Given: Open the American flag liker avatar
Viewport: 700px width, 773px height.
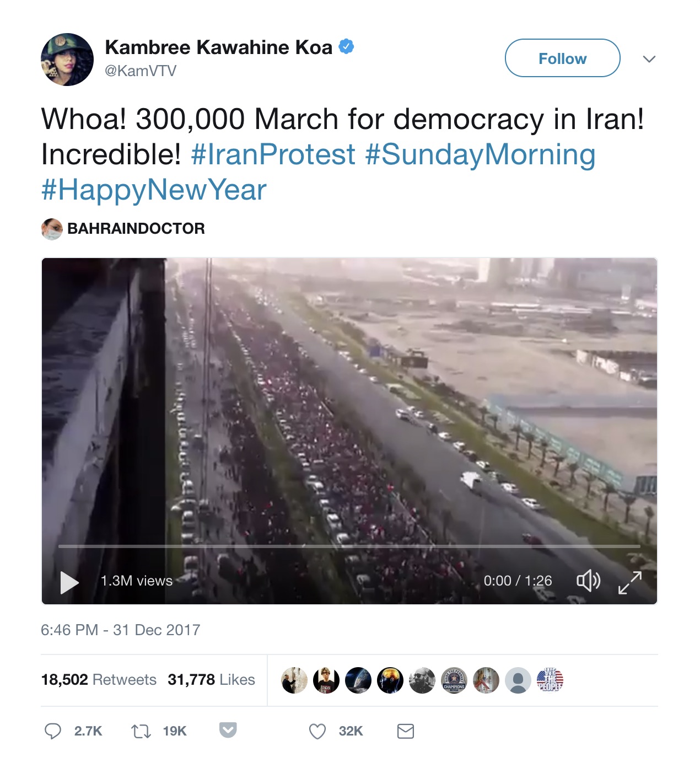Looking at the screenshot, I should coord(550,680).
